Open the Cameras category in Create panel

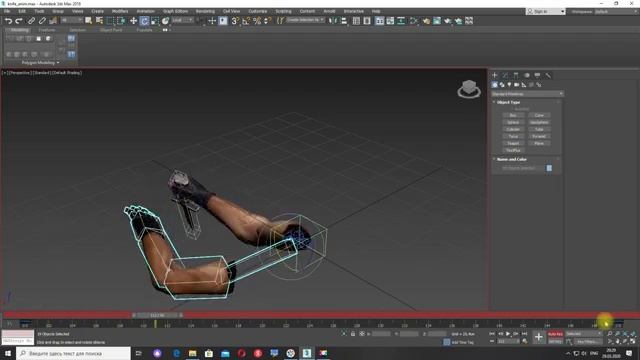[516, 85]
